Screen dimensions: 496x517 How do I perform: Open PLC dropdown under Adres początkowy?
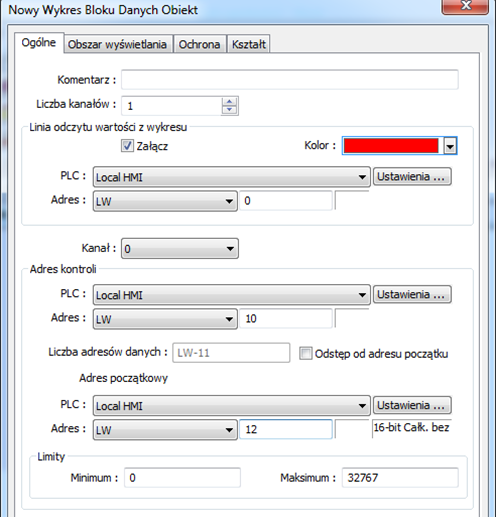tap(232, 406)
